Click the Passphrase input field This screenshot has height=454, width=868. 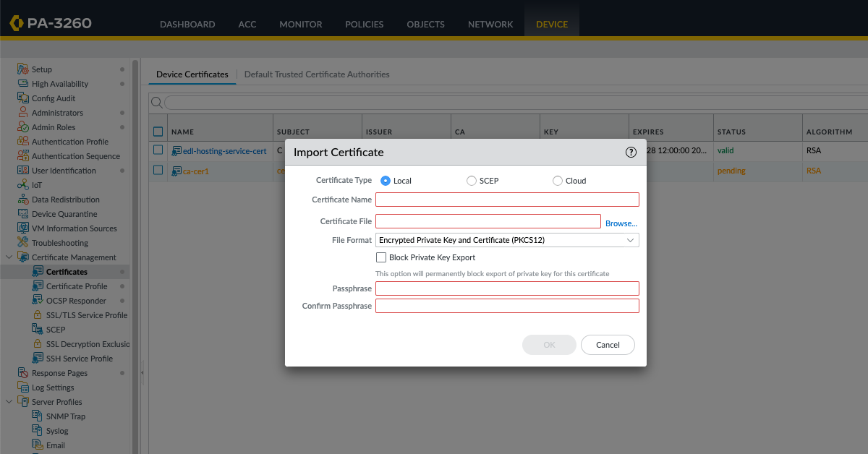[506, 288]
